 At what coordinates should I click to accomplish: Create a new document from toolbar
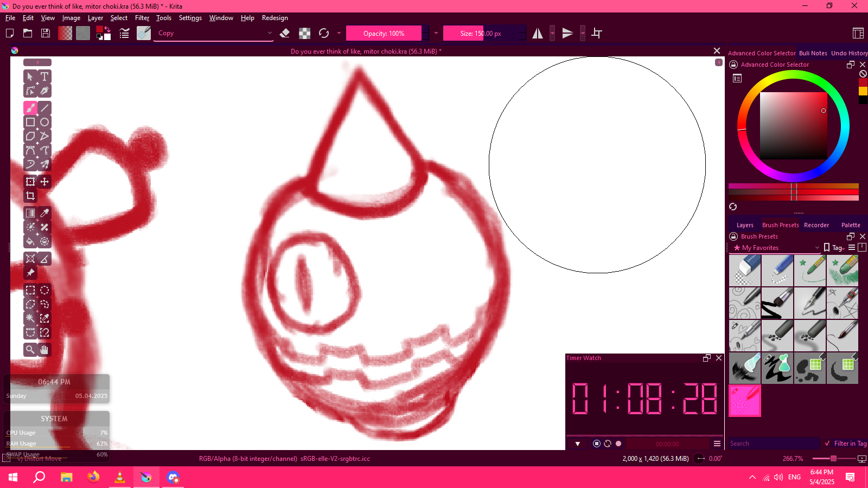pyautogui.click(x=10, y=33)
